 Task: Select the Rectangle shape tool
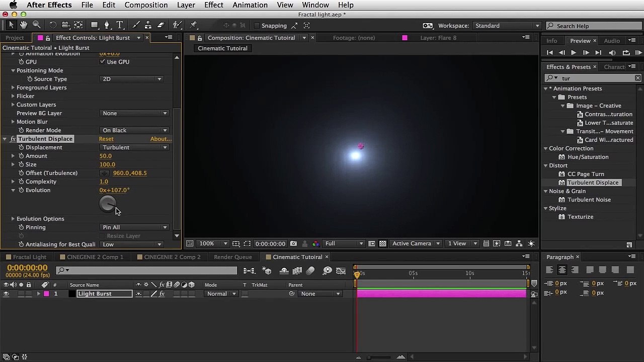[94, 25]
